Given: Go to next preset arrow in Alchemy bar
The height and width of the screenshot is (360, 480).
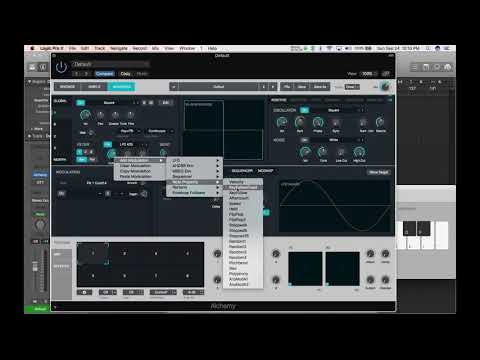Looking at the screenshot, I should click(273, 87).
